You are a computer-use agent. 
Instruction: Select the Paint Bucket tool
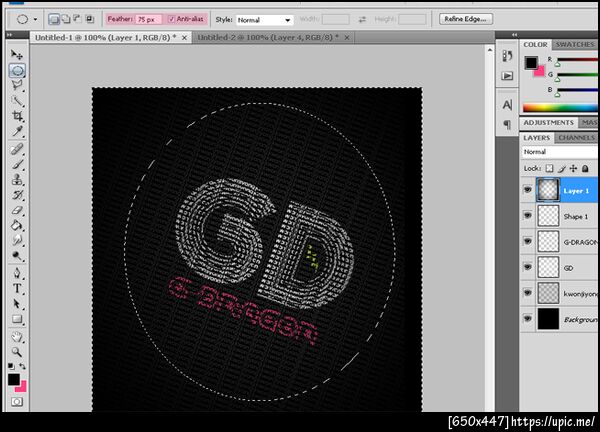[17, 225]
